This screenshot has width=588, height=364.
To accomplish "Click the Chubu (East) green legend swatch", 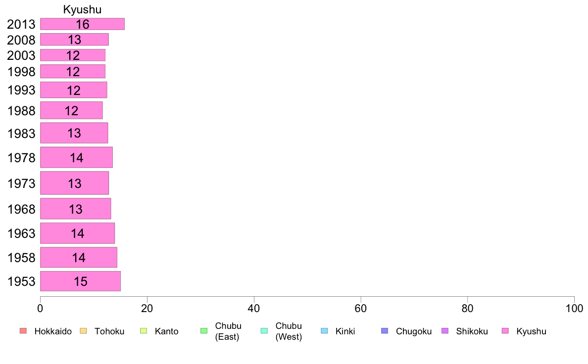I will [204, 331].
